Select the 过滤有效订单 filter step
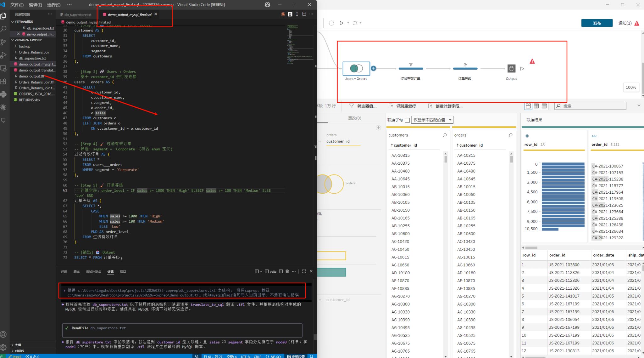This screenshot has height=358, width=644. (x=411, y=68)
